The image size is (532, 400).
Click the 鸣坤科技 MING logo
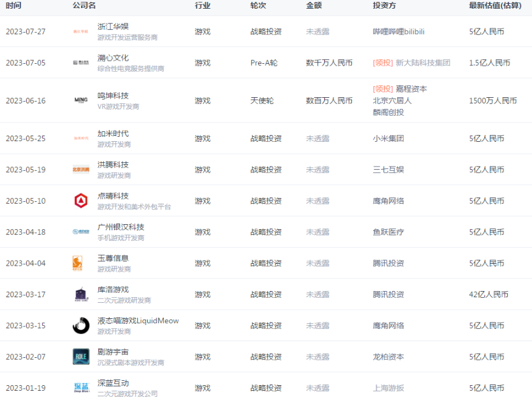pos(81,100)
